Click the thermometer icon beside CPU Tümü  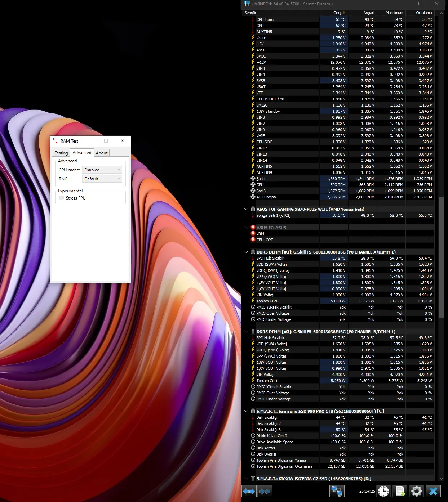point(253,19)
